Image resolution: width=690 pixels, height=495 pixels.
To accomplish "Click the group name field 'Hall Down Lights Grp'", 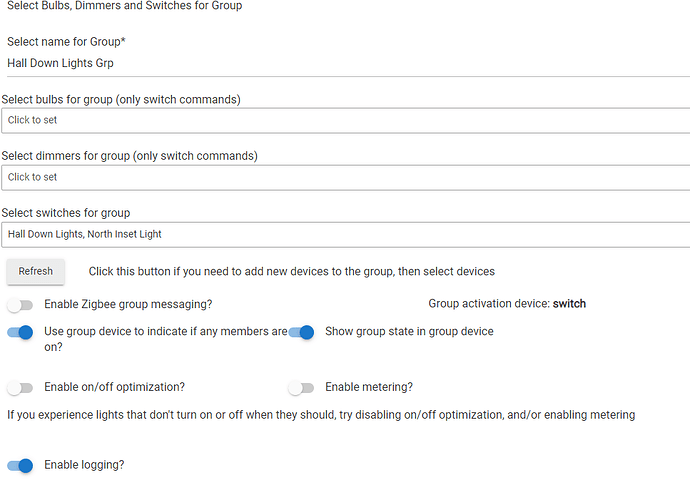I will point(345,63).
